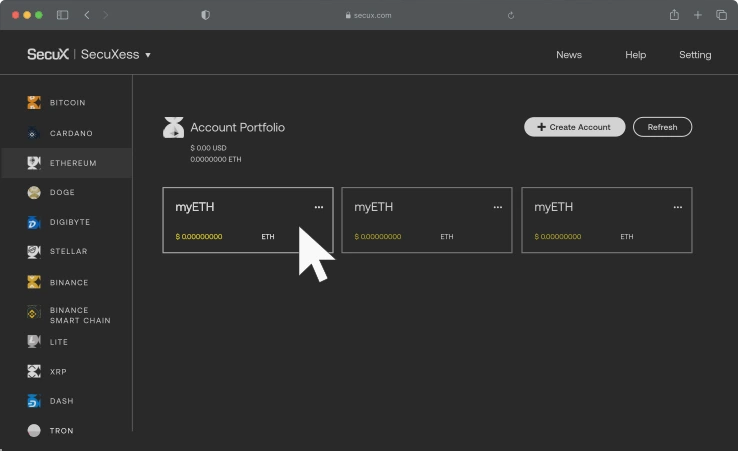Click the Account Portfolio heading
This screenshot has width=738, height=451.
click(238, 127)
